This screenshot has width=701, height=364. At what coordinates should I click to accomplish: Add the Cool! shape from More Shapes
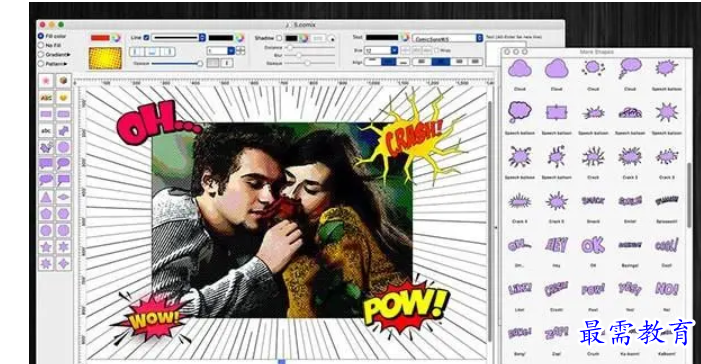click(x=666, y=245)
